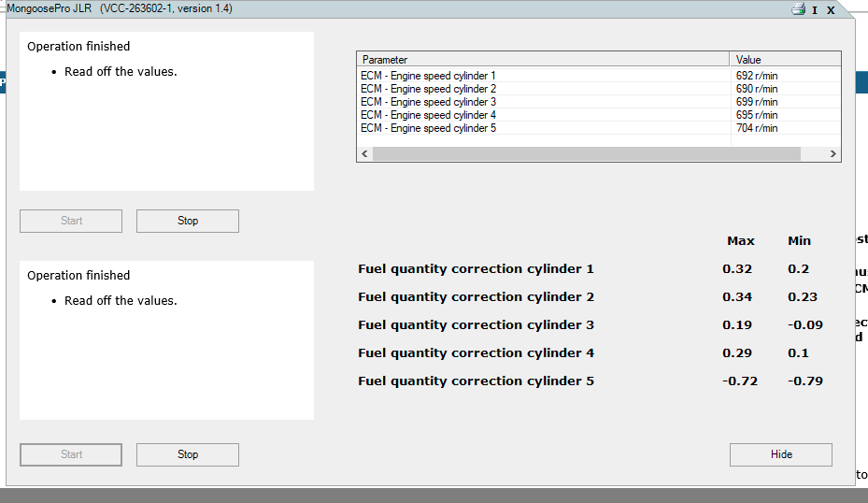Hide the fuel quantity correction panel
Image resolution: width=868 pixels, height=503 pixels.
pyautogui.click(x=780, y=454)
